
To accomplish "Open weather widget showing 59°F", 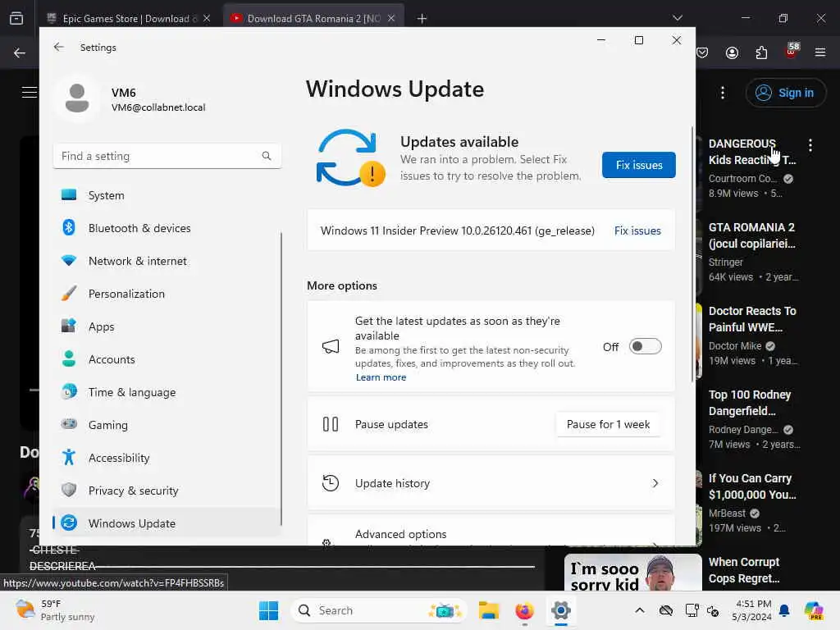I will coord(55,610).
